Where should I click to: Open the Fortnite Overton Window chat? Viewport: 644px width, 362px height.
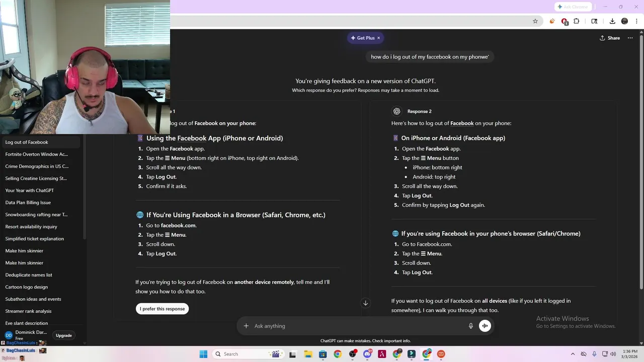tap(40, 154)
